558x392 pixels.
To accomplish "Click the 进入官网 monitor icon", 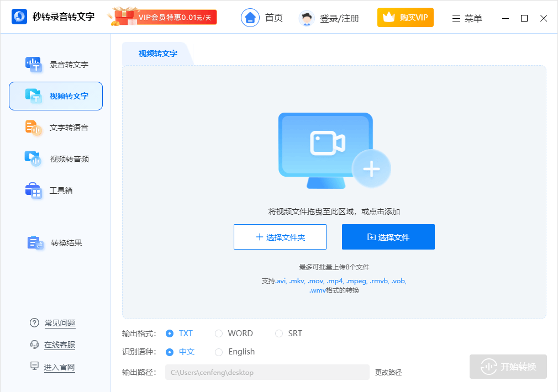I will [x=34, y=366].
